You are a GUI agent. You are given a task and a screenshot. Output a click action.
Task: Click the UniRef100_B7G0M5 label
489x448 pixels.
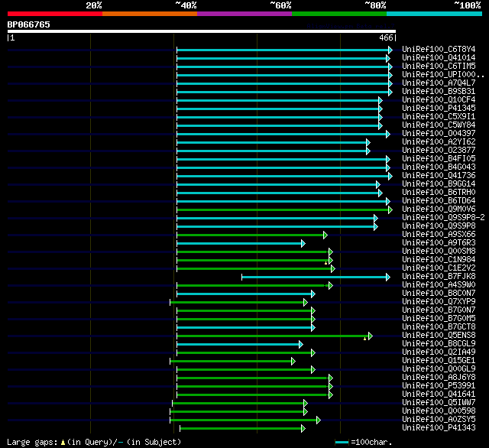pos(439,319)
